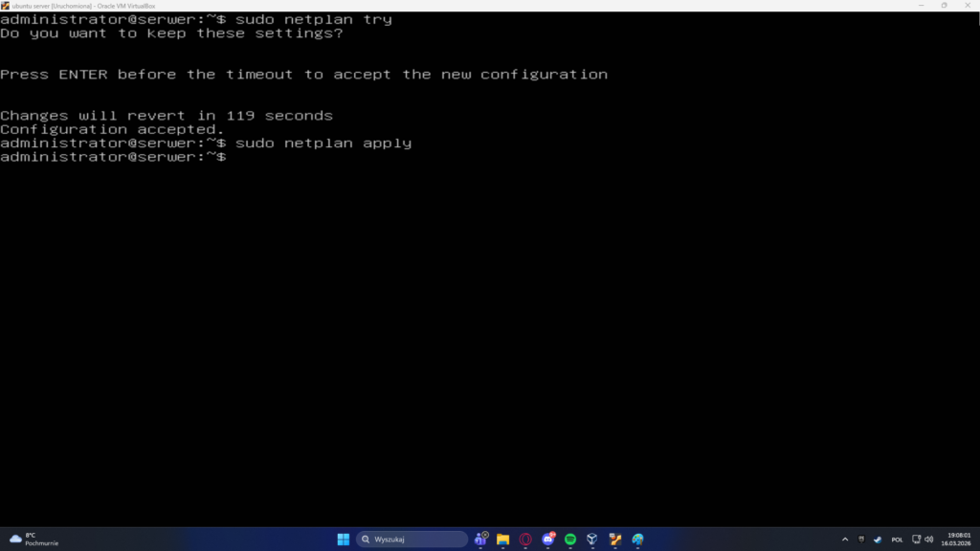Click the Epic Games tray icon
The width and height of the screenshot is (980, 551).
[x=860, y=540]
